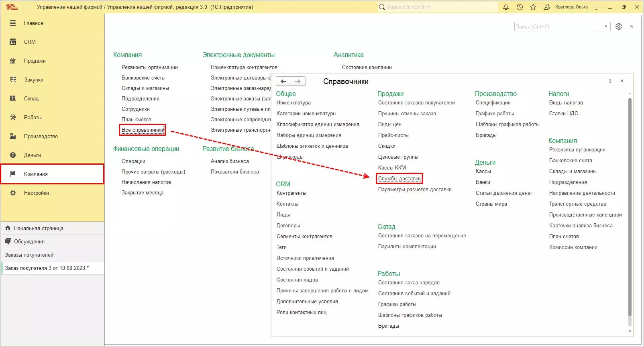The image size is (644, 347).
Task: Open the Продажи section
Action: click(35, 61)
